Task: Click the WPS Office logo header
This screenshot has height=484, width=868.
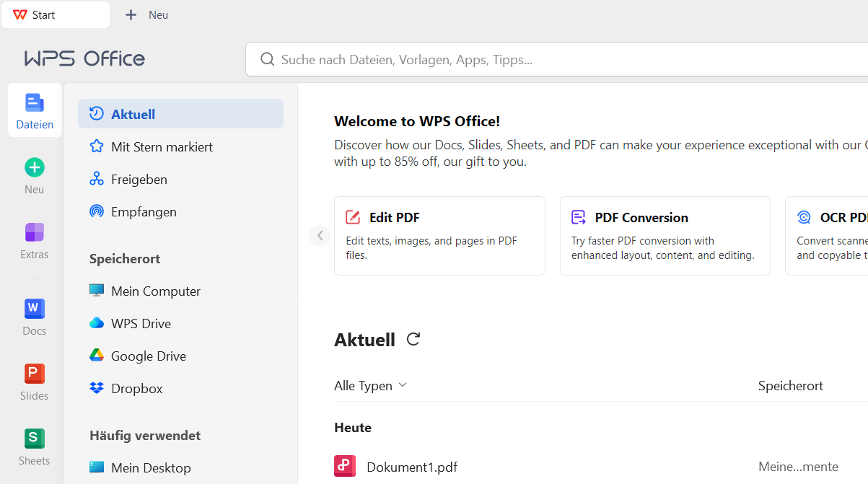Action: click(84, 58)
